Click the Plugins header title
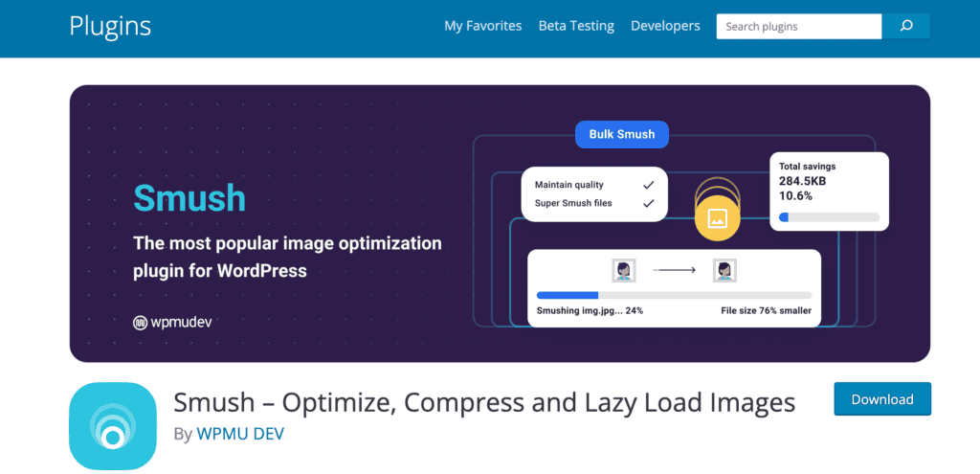This screenshot has width=980, height=474. pyautogui.click(x=110, y=26)
